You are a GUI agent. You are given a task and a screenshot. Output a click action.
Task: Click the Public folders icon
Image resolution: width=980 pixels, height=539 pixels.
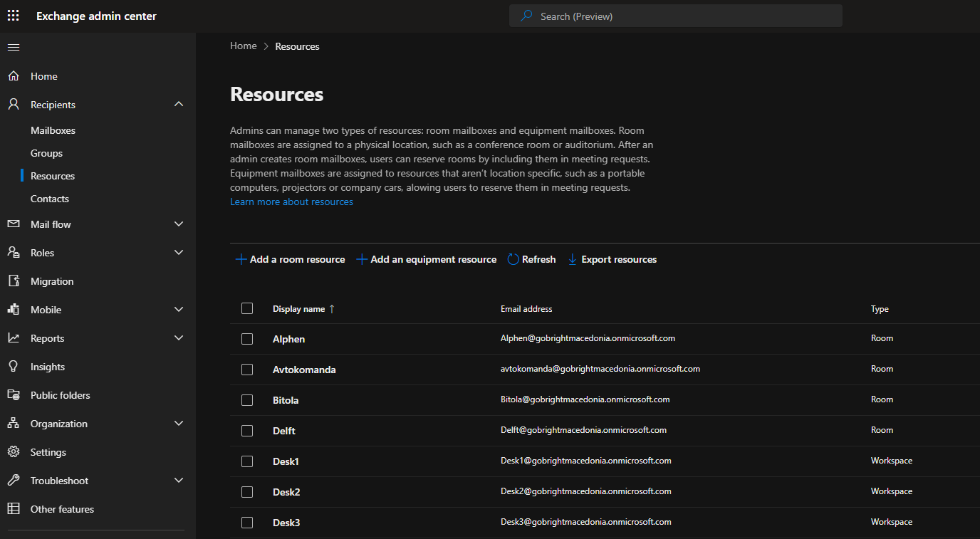[14, 395]
